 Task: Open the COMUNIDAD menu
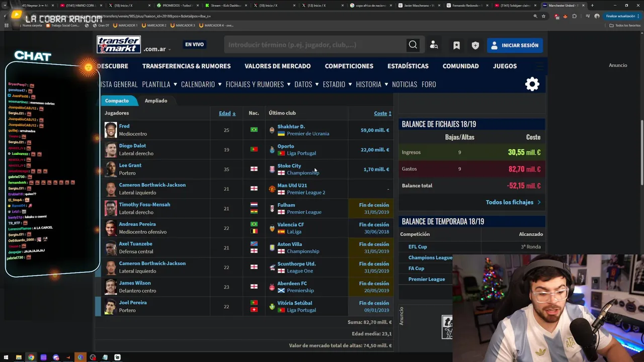click(x=460, y=66)
